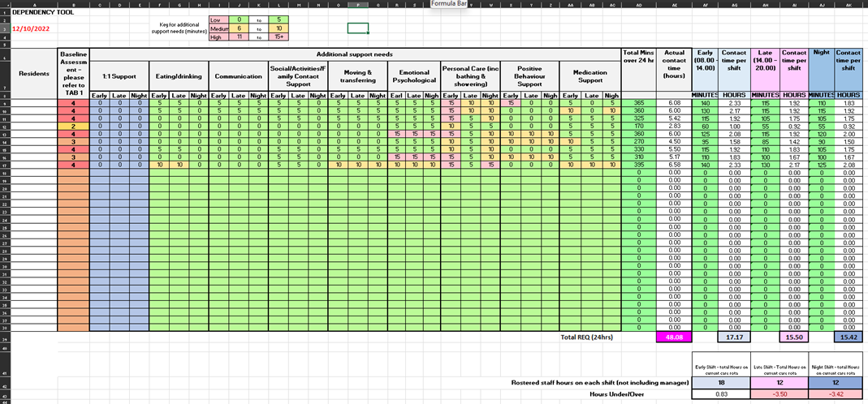Click the Personal Care category header
Image resolution: width=868 pixels, height=404 pixels.
471,76
